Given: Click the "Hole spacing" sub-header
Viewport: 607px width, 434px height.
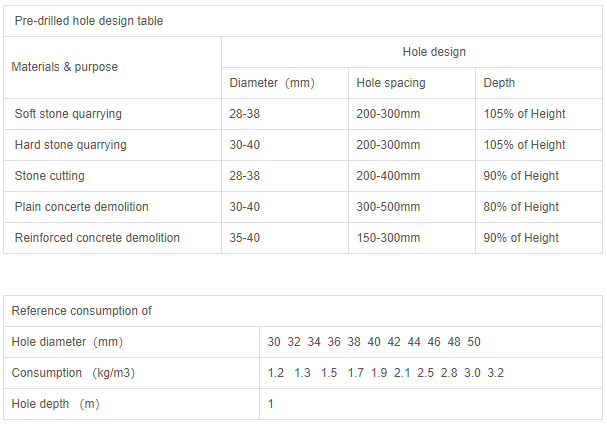Looking at the screenshot, I should (389, 83).
